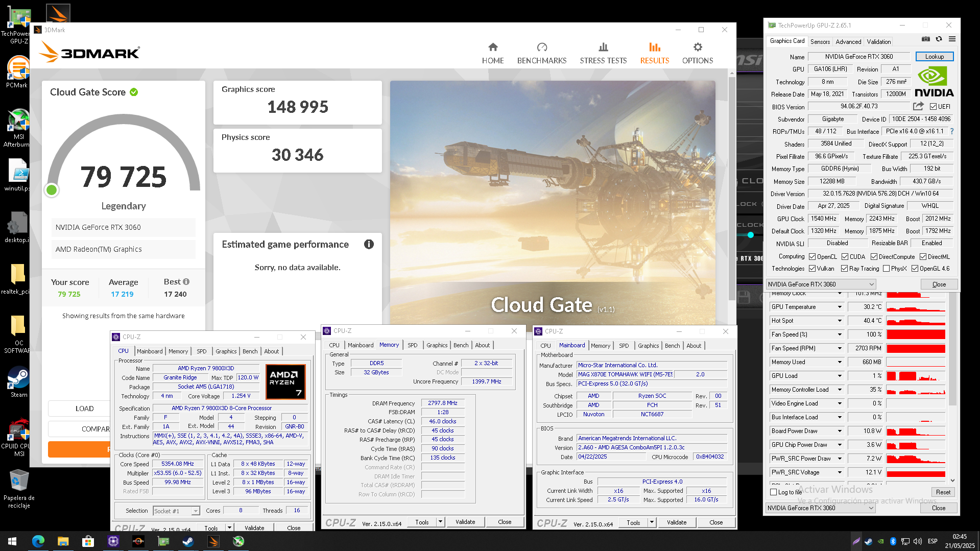980x551 pixels.
Task: Switch to 3DMark via taskbar icon
Action: [213, 541]
